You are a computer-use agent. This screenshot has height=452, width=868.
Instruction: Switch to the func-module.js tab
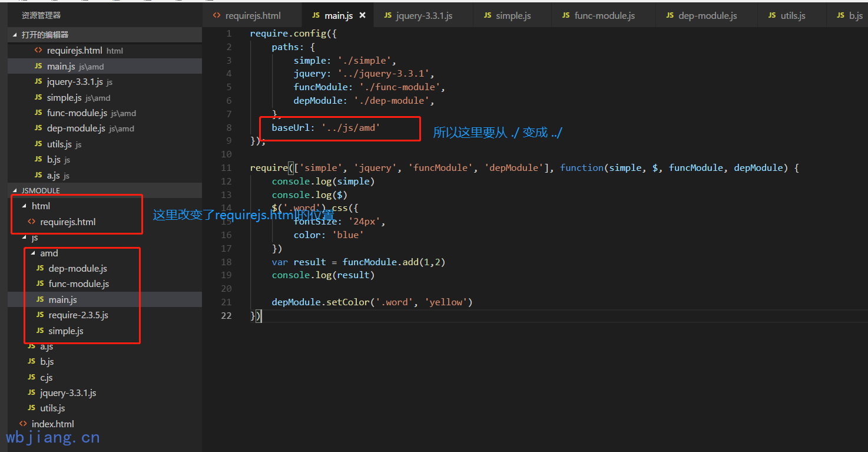click(604, 16)
